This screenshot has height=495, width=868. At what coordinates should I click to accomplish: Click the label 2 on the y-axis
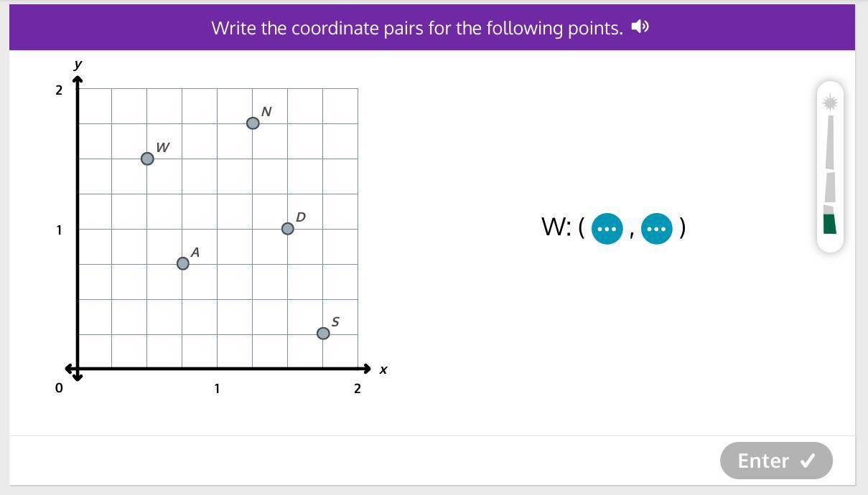click(59, 90)
